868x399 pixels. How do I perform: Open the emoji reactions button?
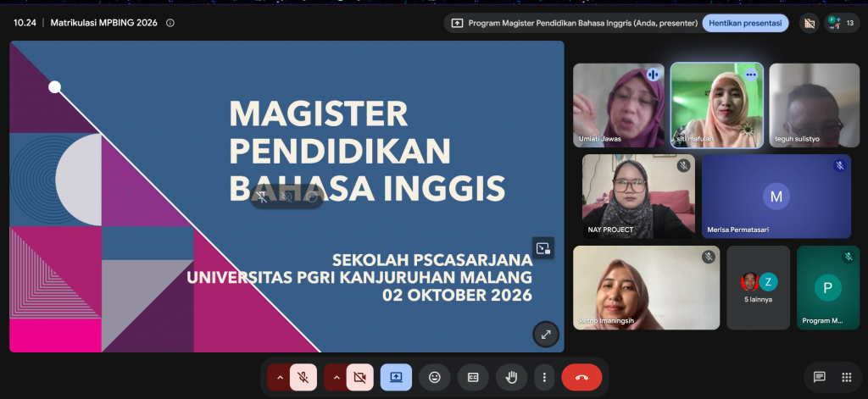click(x=435, y=378)
